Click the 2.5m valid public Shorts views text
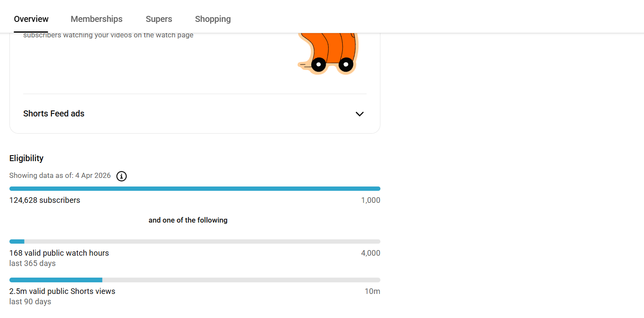This screenshot has height=318, width=644. (62, 291)
